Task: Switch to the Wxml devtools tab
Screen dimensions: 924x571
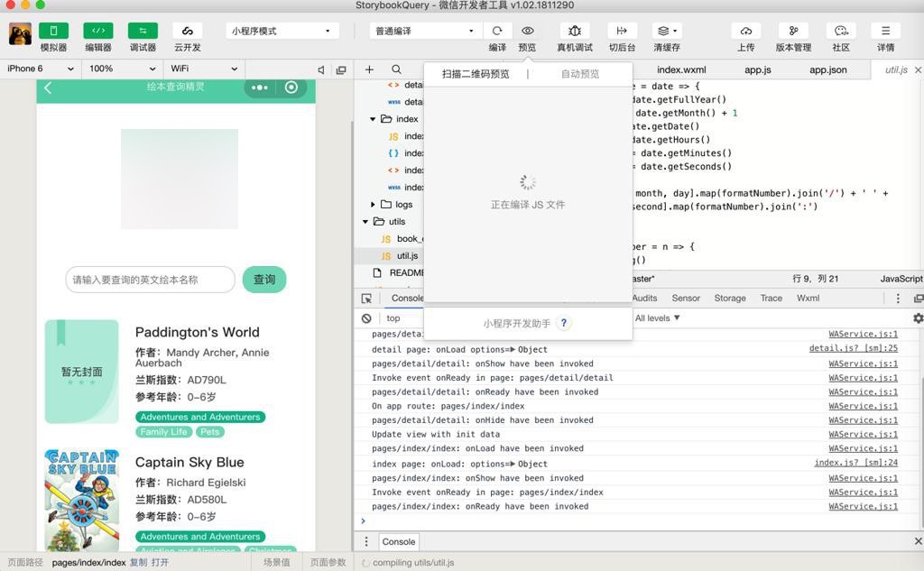Action: click(x=808, y=299)
